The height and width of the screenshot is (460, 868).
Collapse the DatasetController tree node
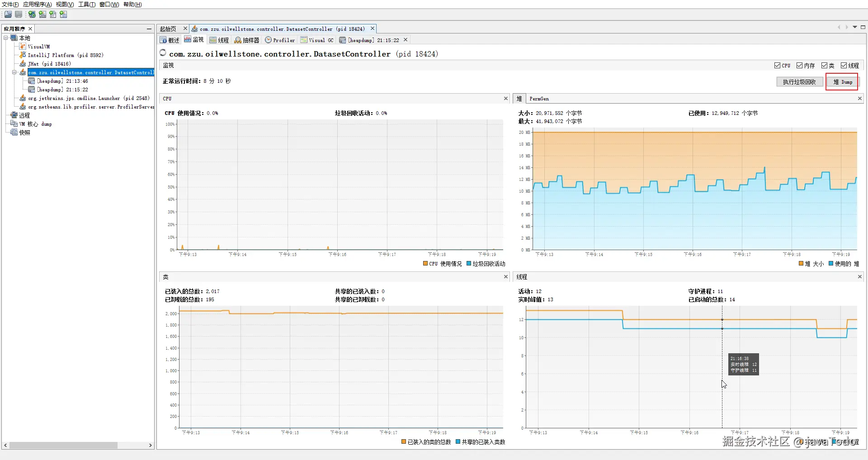point(14,72)
